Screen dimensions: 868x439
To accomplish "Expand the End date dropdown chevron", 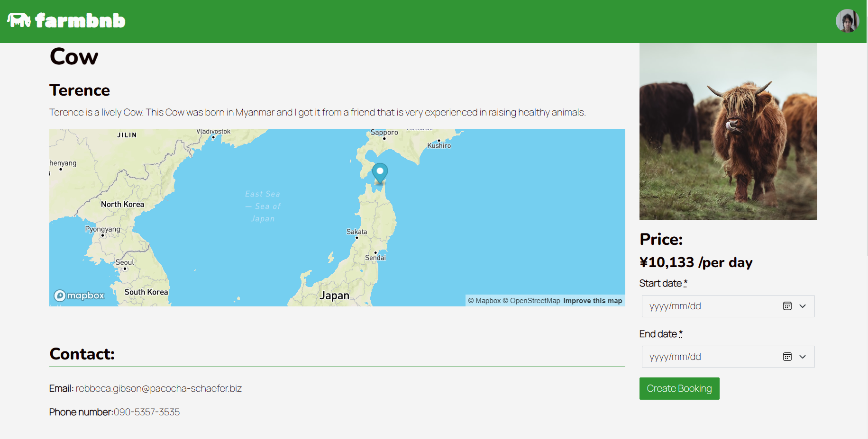I will tap(803, 357).
